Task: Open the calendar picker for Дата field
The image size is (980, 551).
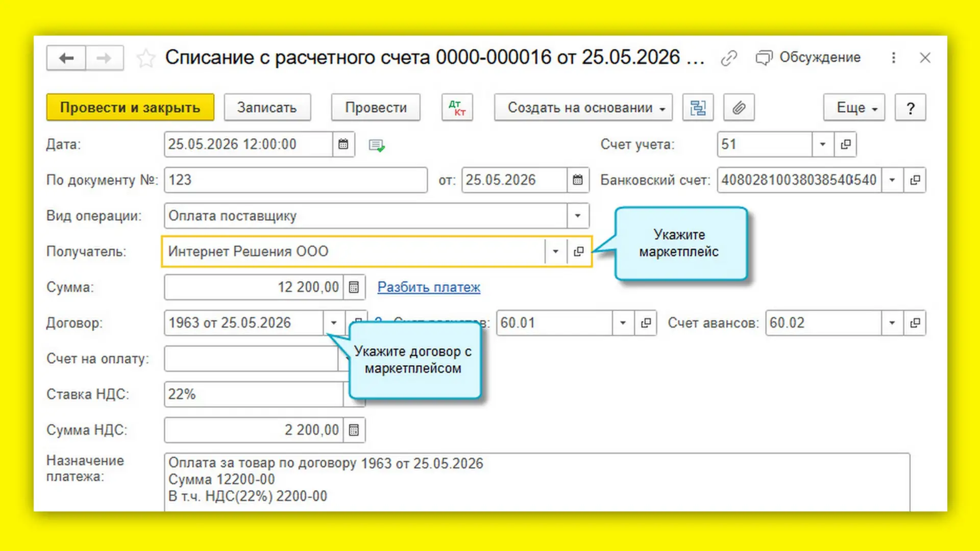Action: click(344, 144)
